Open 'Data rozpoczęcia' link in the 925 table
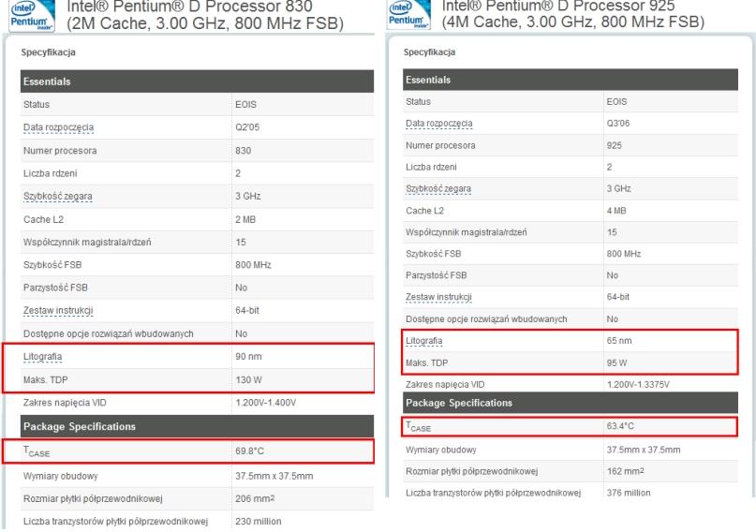 [x=438, y=124]
